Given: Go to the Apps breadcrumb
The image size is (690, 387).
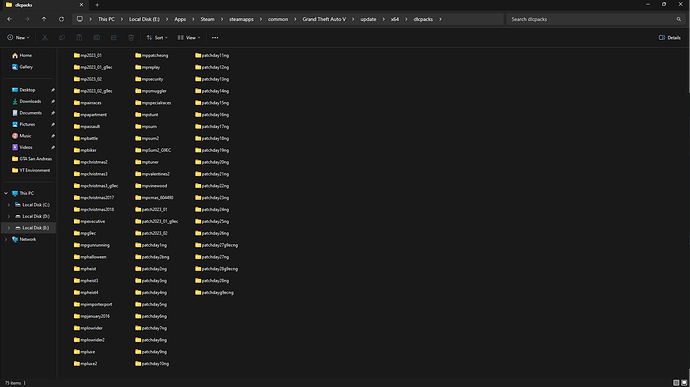Looking at the screenshot, I should point(180,19).
